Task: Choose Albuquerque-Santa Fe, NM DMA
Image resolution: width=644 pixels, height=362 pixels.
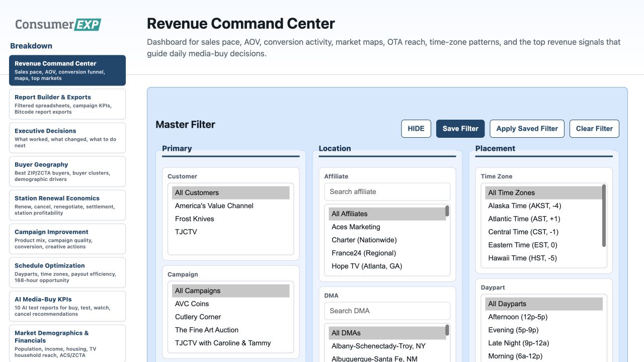Action: 387,358
